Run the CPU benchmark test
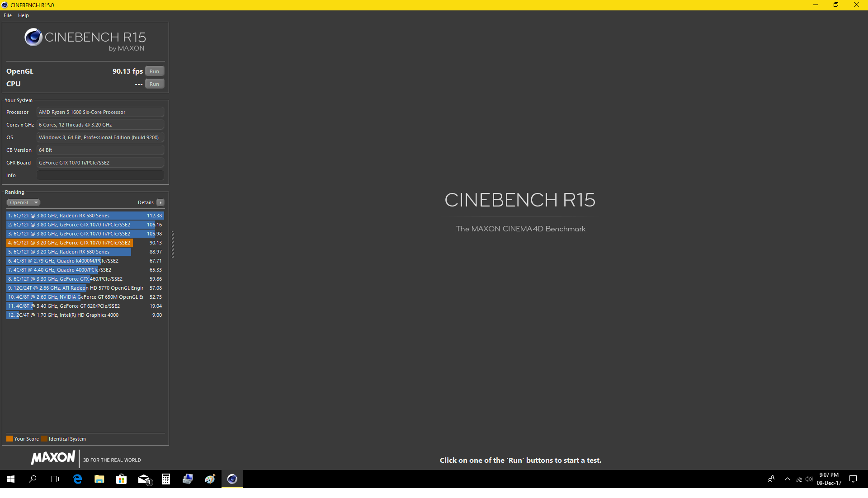The image size is (868, 498). coord(154,84)
